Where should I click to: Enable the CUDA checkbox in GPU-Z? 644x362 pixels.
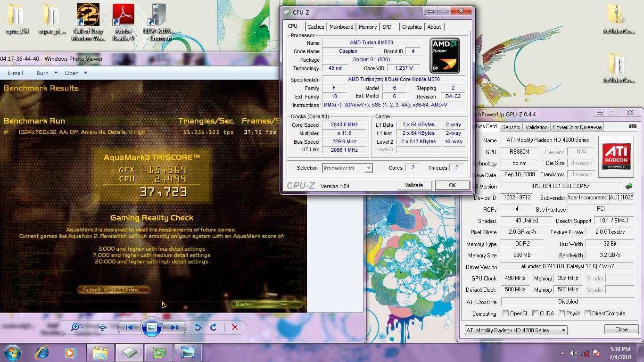point(534,313)
